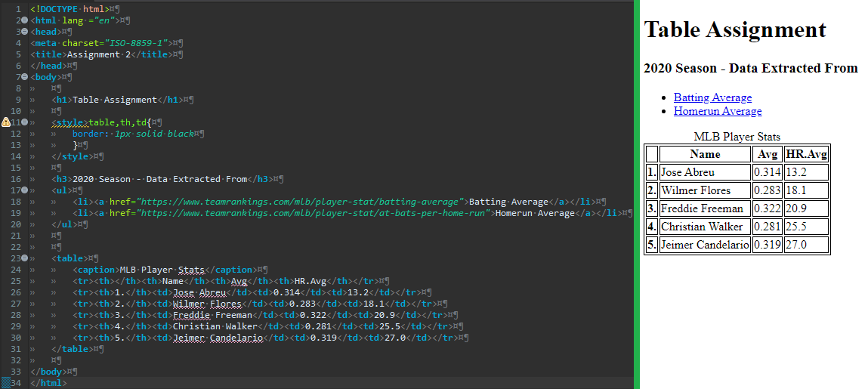Click the MLB Player Stats table caption
This screenshot has width=868, height=389.
(x=737, y=137)
